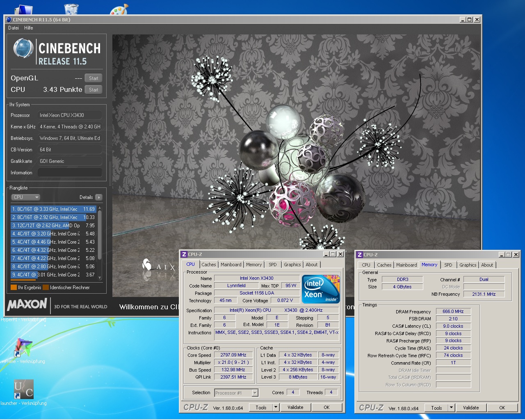Open the Hilfe menu
525x420 pixels.
click(29, 28)
